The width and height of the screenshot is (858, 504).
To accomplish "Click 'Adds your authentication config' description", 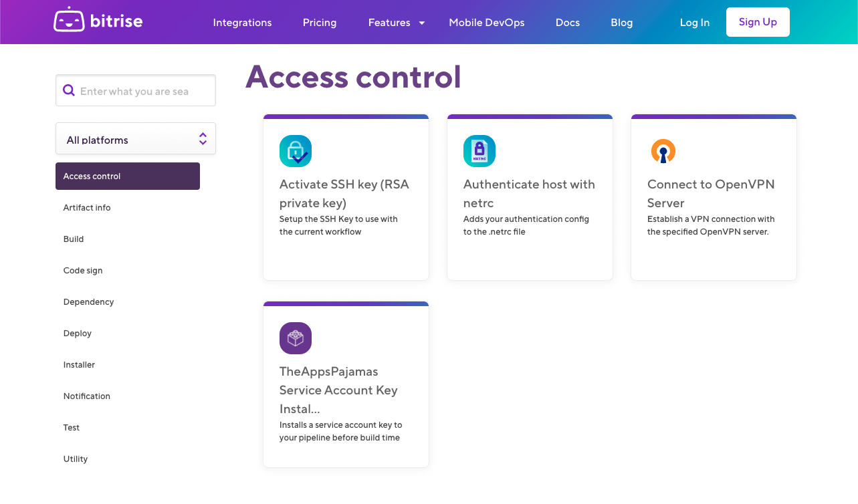I will tap(526, 225).
